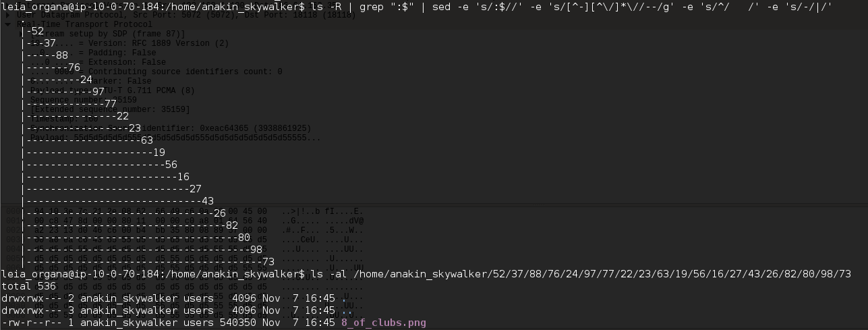
Task: Click directory number 73 in tree output
Action: click(269, 262)
